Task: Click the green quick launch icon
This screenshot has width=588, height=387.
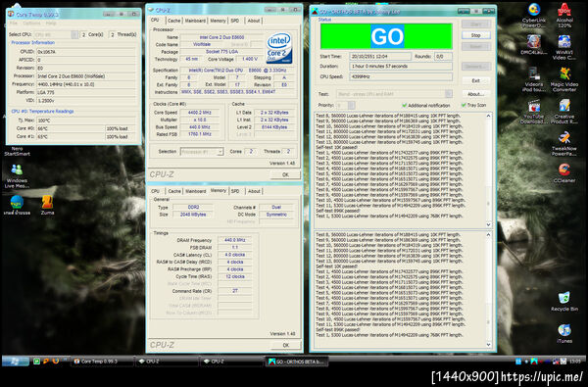Action: pyautogui.click(x=37, y=362)
